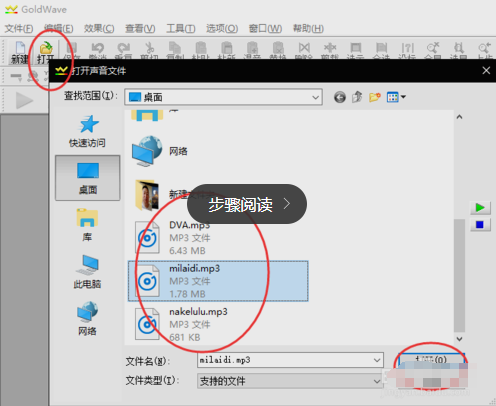Click the Select All toolbar icon

(381, 50)
